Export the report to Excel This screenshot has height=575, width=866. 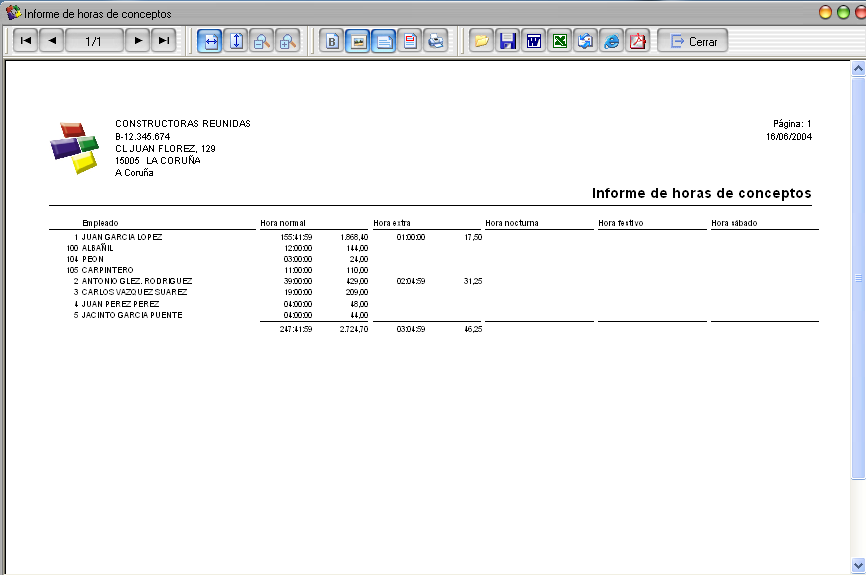(560, 41)
